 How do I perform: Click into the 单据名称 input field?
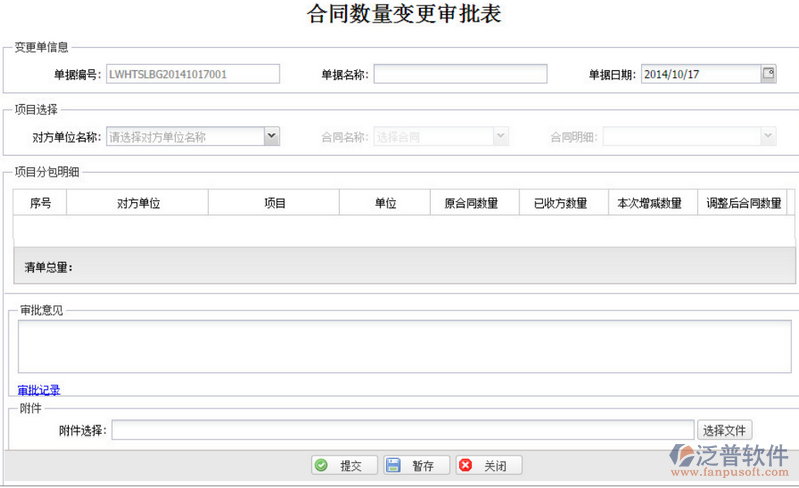point(460,74)
